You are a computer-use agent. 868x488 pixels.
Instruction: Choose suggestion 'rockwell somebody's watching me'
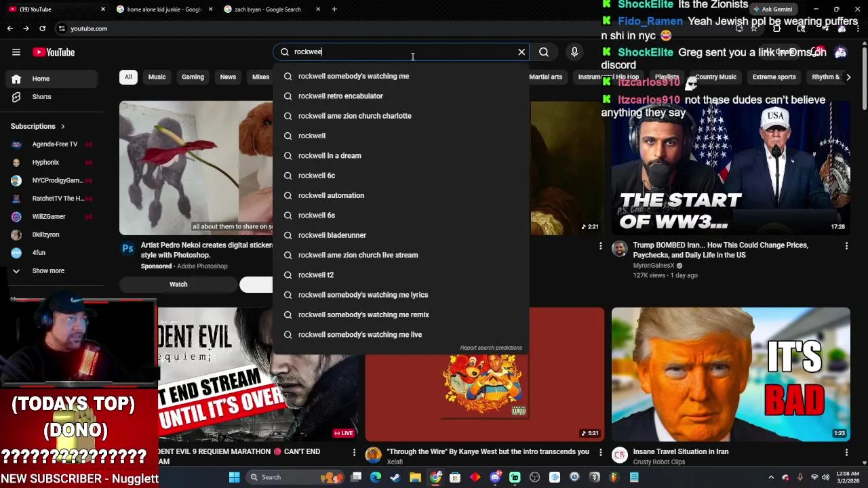401,77
